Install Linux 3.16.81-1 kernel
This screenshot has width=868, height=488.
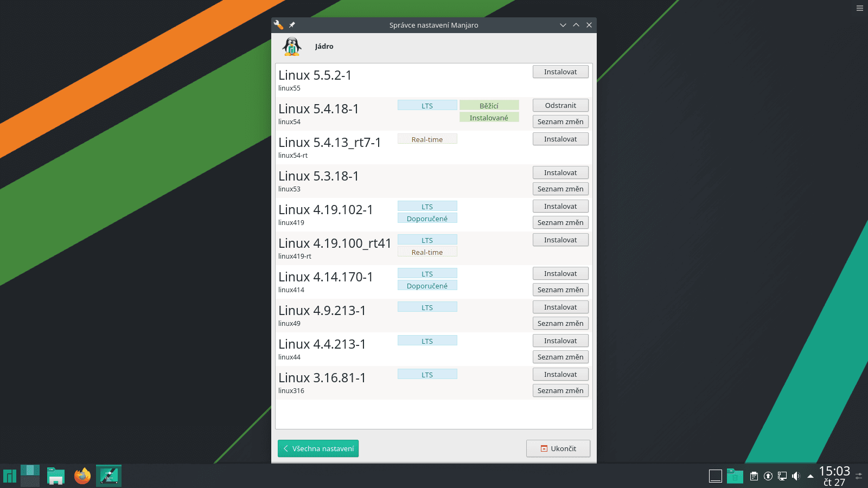pyautogui.click(x=560, y=375)
